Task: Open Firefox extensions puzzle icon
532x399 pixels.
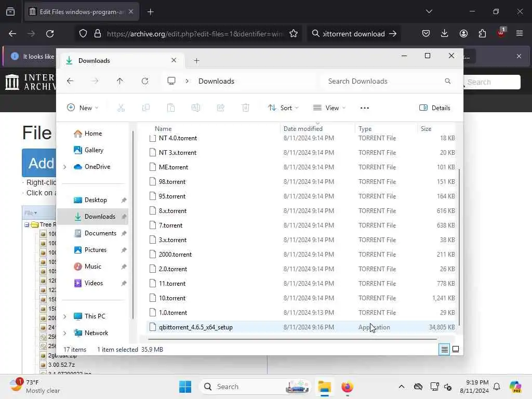Action: point(482,33)
